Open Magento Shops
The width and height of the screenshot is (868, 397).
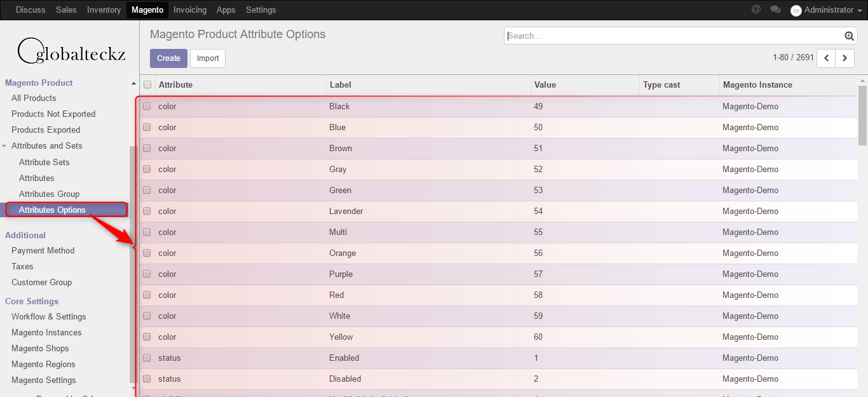pyautogui.click(x=40, y=348)
